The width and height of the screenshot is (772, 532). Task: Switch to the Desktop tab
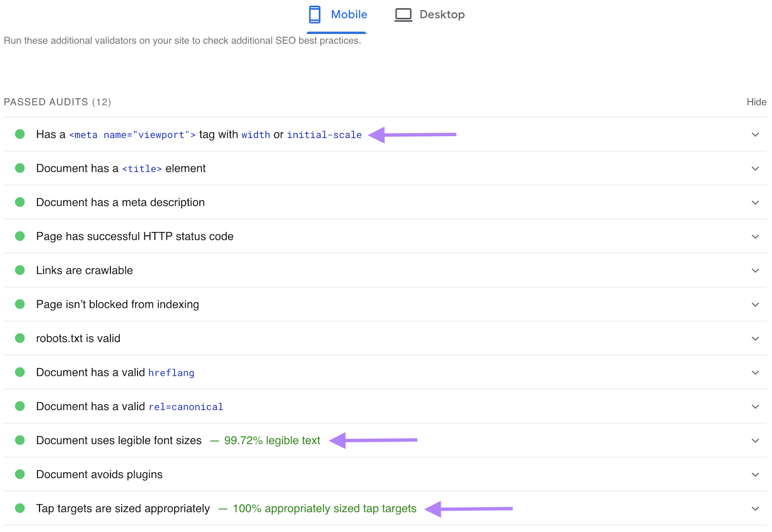click(442, 14)
